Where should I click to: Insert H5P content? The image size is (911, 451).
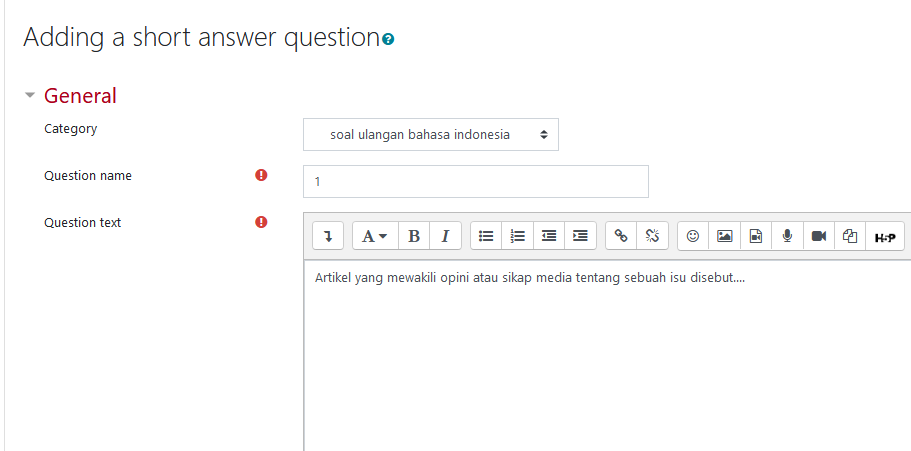pos(885,236)
